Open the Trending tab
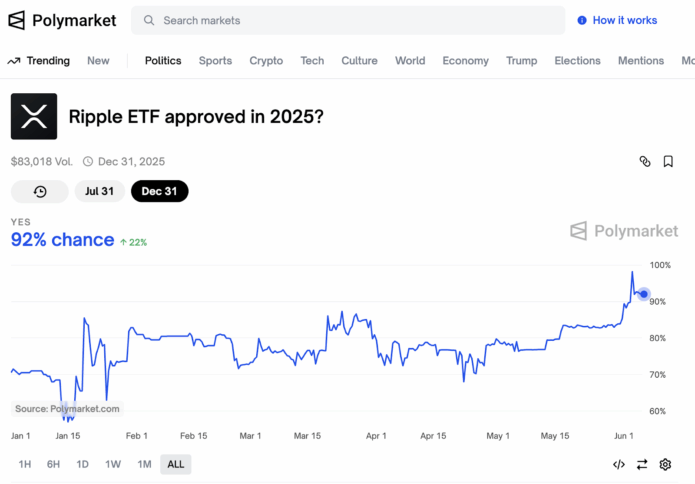 pos(39,61)
